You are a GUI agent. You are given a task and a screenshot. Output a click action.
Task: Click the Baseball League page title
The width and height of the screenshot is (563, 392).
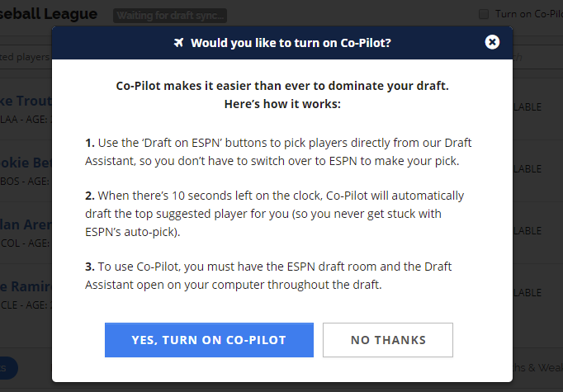click(x=49, y=14)
